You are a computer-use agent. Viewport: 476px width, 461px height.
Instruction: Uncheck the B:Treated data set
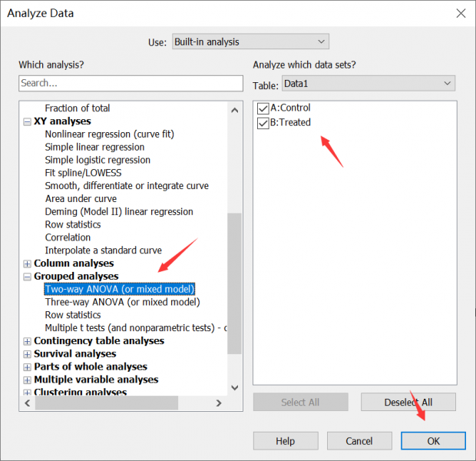(x=263, y=123)
